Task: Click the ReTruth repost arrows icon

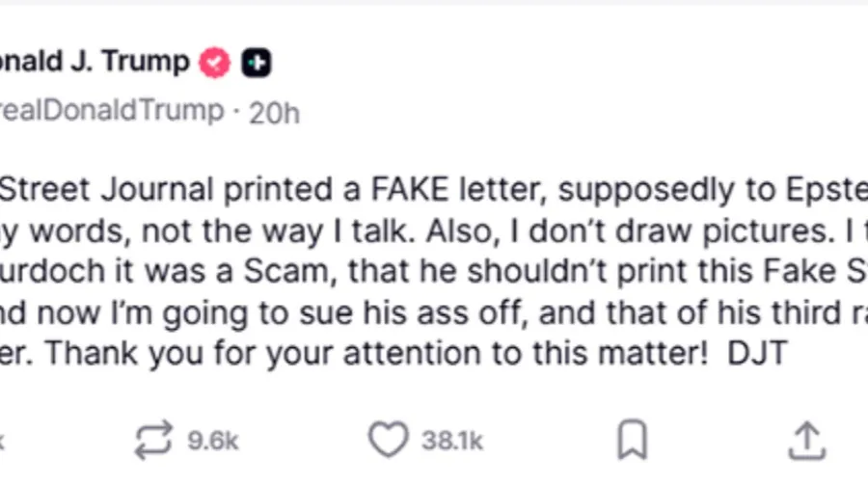Action: [154, 440]
